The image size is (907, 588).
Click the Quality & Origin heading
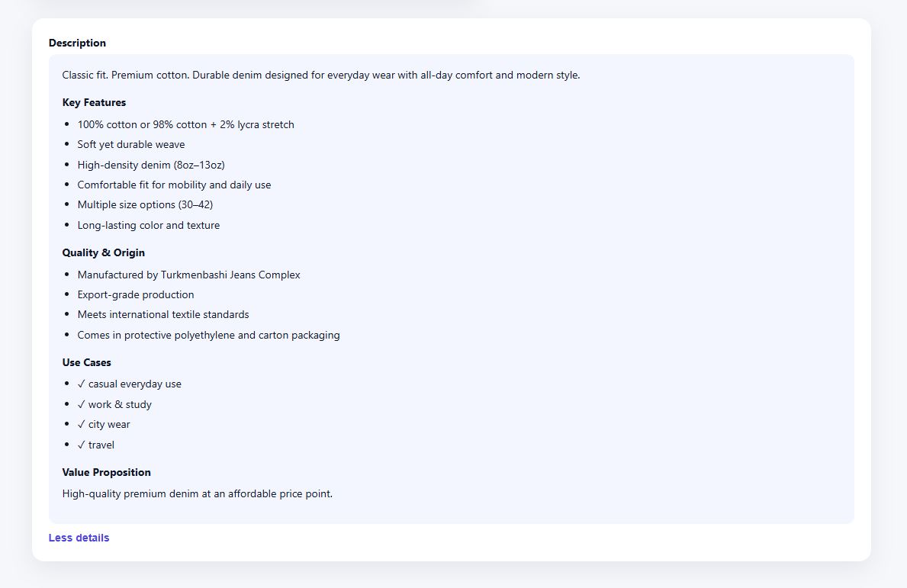click(x=104, y=252)
